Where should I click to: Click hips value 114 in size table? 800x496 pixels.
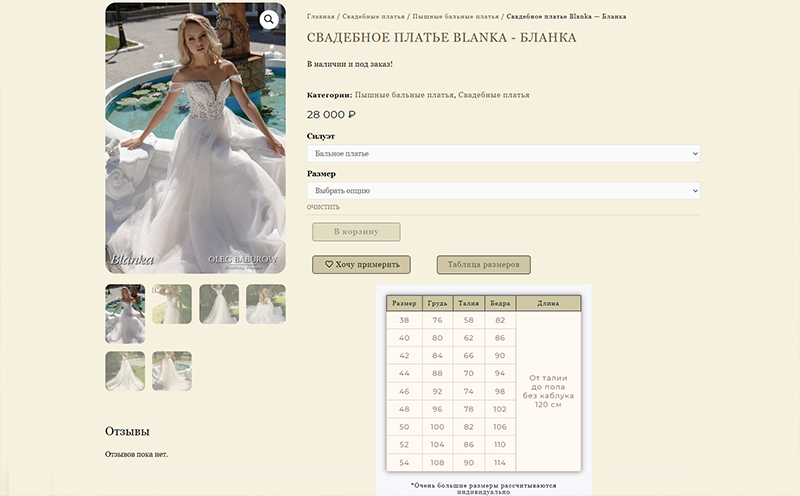tap(499, 463)
